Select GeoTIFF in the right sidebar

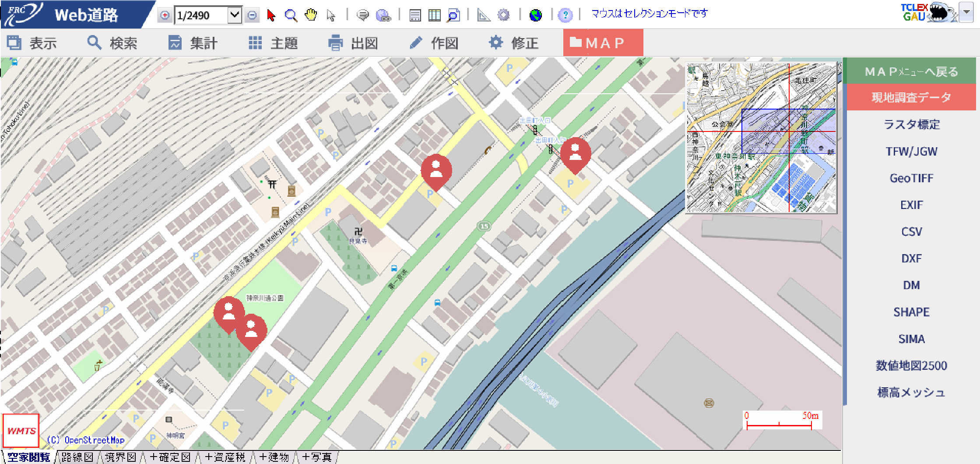911,178
